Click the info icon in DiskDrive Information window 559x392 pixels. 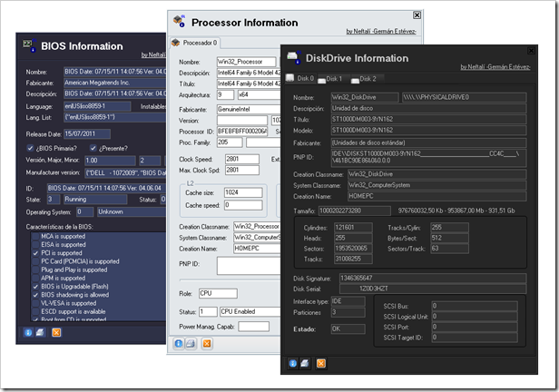point(293,363)
